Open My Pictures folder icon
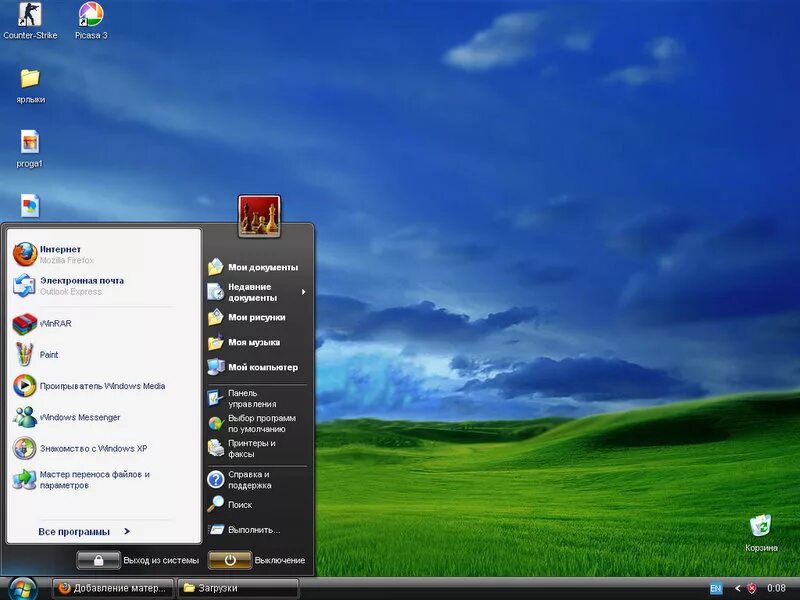Image resolution: width=800 pixels, height=600 pixels. (215, 317)
